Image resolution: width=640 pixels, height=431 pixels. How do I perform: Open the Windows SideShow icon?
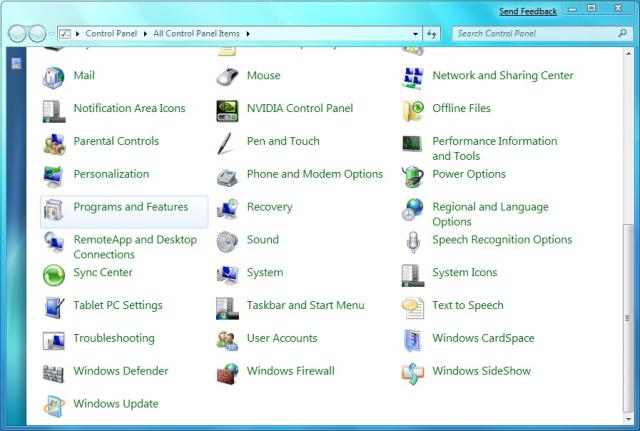(x=413, y=373)
